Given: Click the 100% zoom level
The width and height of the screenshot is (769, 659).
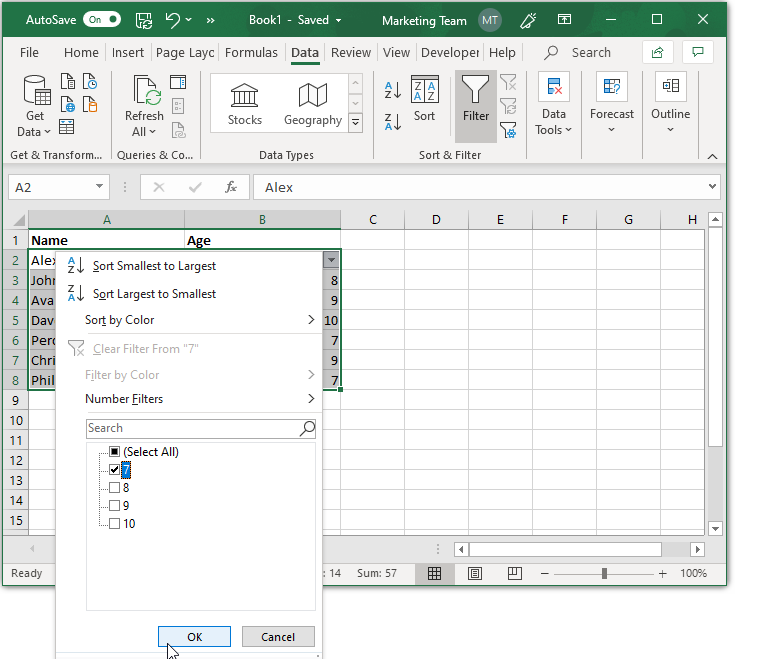Looking at the screenshot, I should (693, 573).
